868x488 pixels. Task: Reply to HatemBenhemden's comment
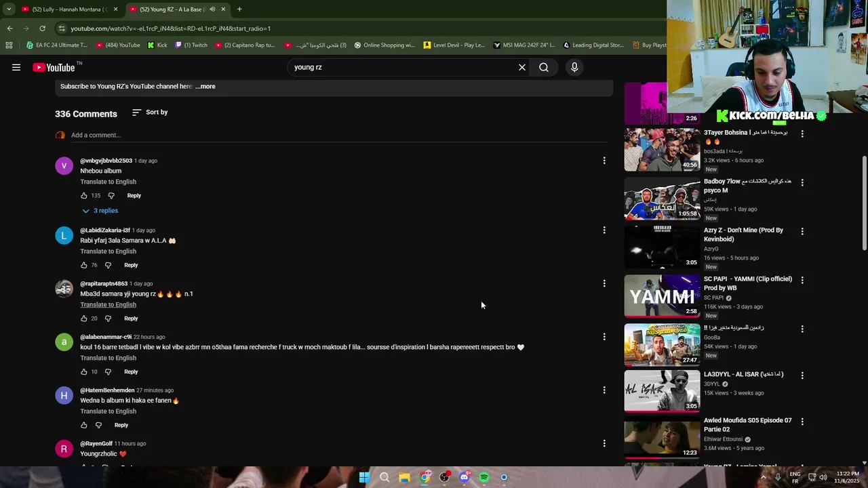pos(121,425)
